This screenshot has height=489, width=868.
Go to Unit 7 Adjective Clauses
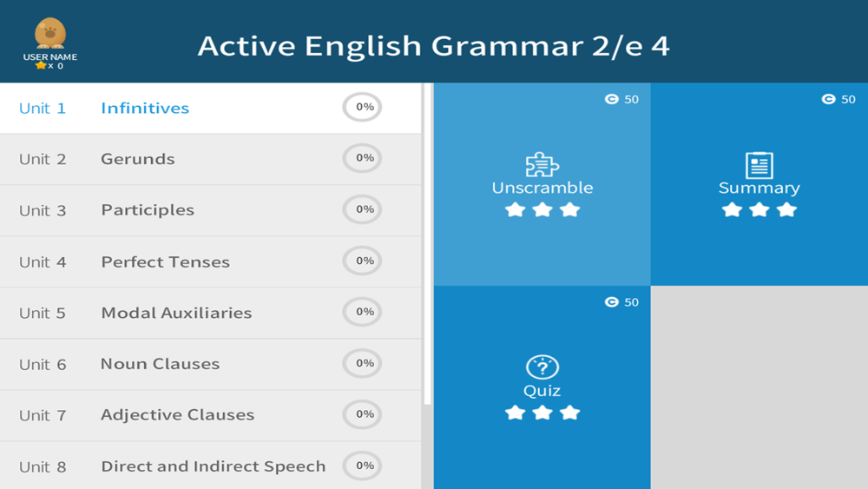[210, 415]
